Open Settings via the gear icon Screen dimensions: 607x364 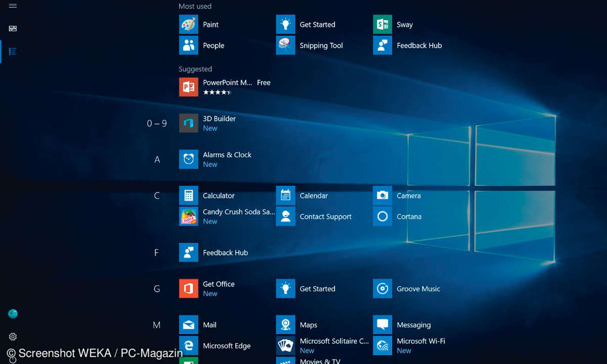[13, 337]
